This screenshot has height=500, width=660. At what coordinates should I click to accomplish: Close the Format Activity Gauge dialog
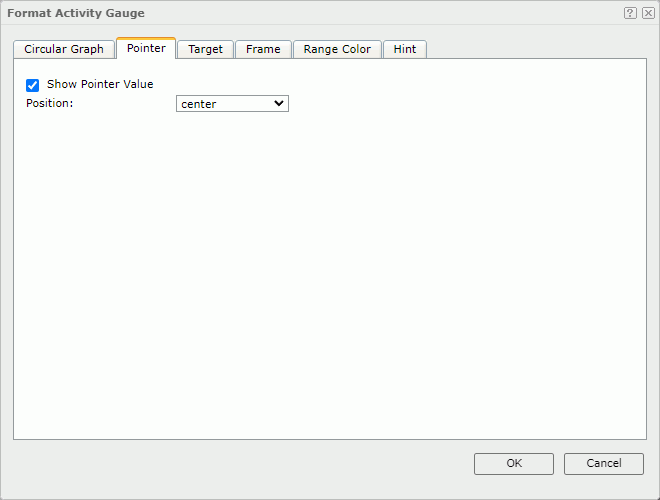tap(648, 13)
